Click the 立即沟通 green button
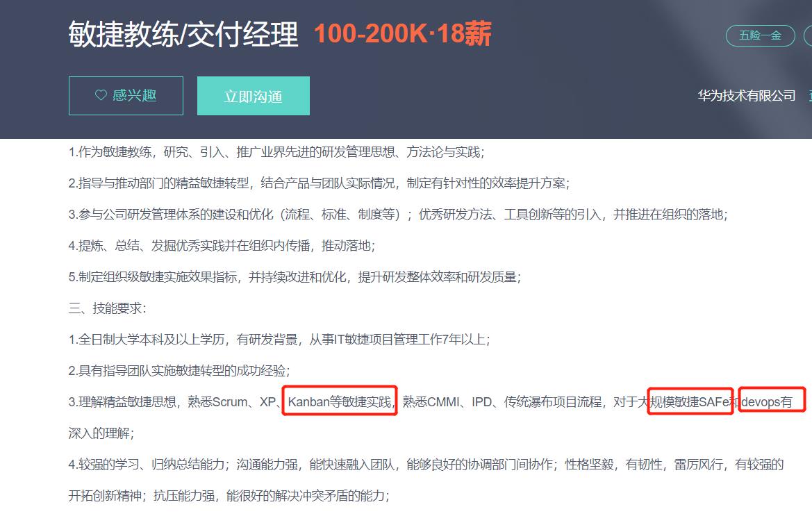 253,95
